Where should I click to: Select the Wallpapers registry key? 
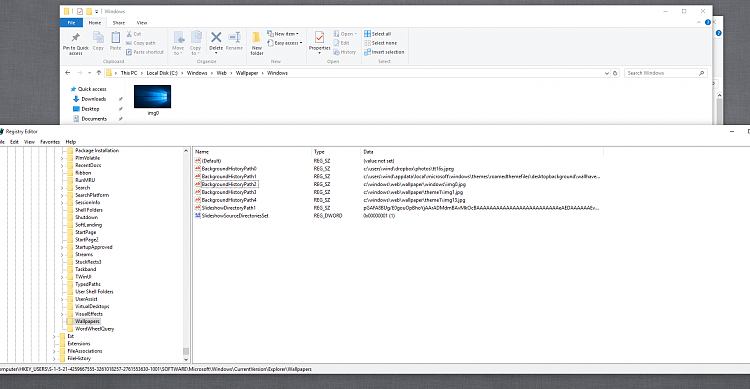click(87, 322)
